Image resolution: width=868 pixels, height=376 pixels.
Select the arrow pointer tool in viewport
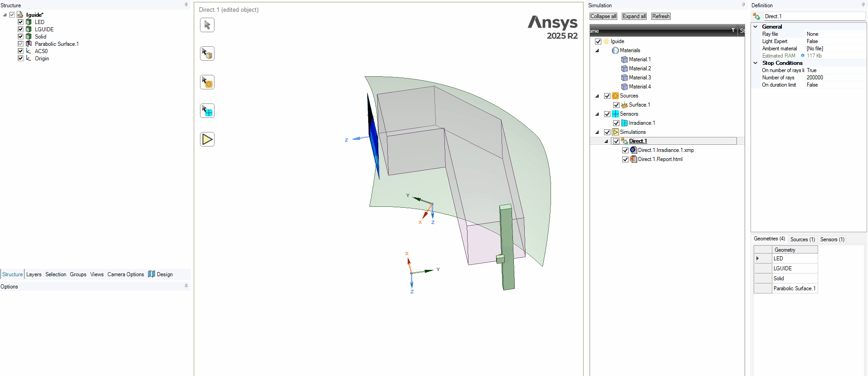click(x=207, y=25)
